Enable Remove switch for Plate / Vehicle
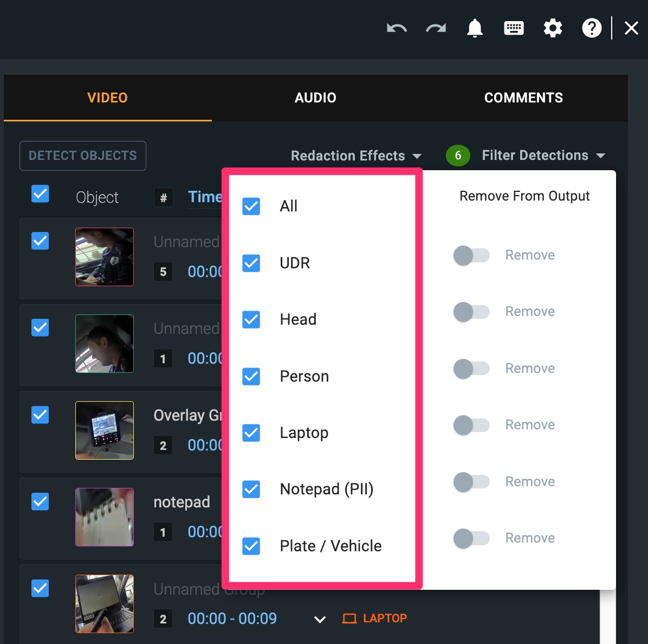648x644 pixels. click(x=471, y=538)
